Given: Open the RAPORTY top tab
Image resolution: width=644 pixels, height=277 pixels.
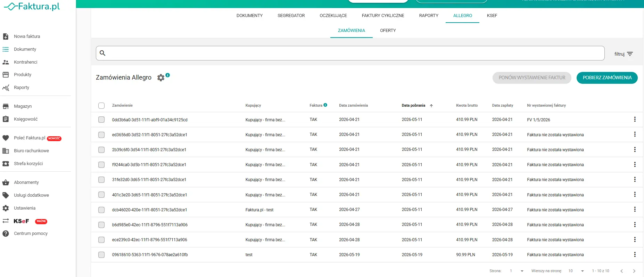Looking at the screenshot, I should pos(429,16).
